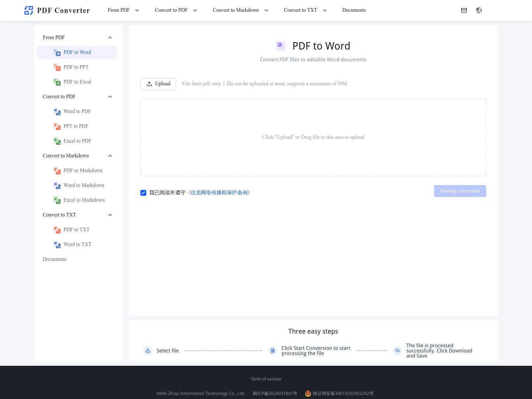Collapse the Convert to Markdown sidebar section
532x399 pixels.
(x=110, y=156)
